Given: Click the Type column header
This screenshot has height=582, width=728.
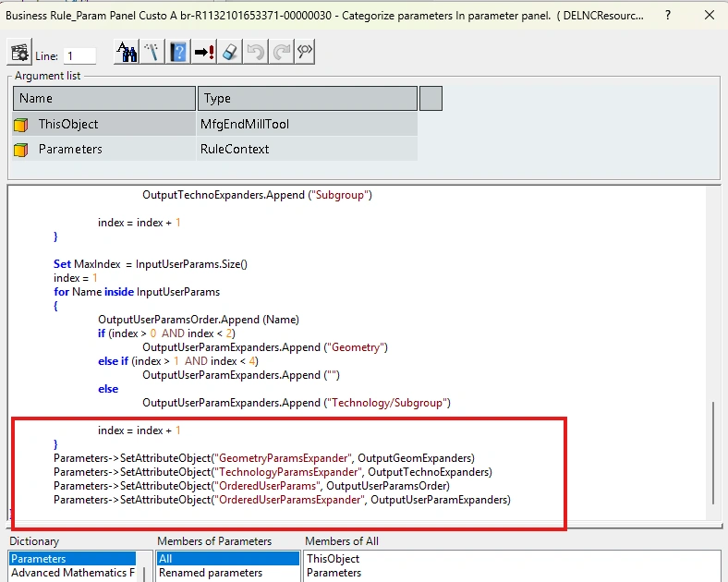Looking at the screenshot, I should [308, 99].
